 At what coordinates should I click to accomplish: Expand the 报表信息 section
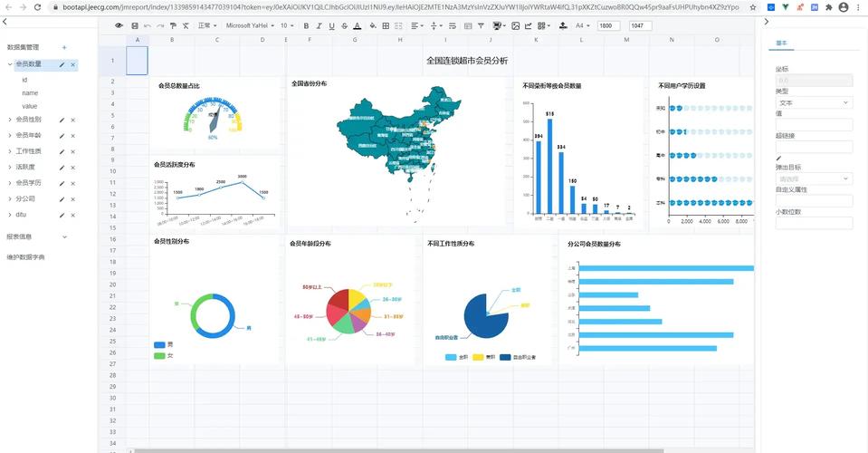[x=64, y=237]
